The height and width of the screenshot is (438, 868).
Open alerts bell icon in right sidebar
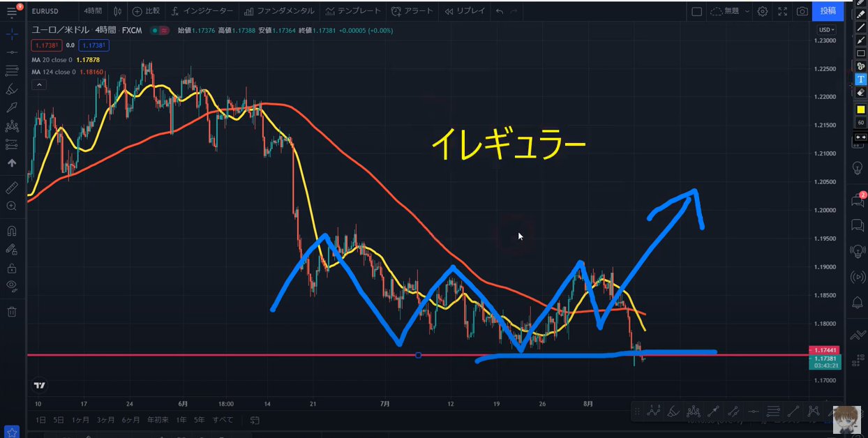click(858, 303)
